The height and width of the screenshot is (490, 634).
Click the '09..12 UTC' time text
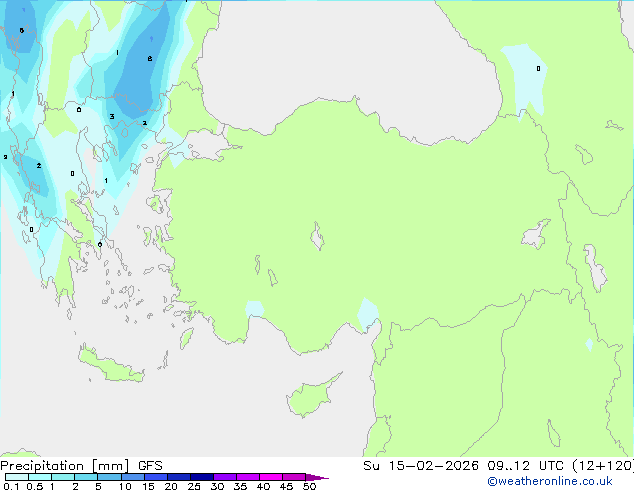[x=526, y=466]
